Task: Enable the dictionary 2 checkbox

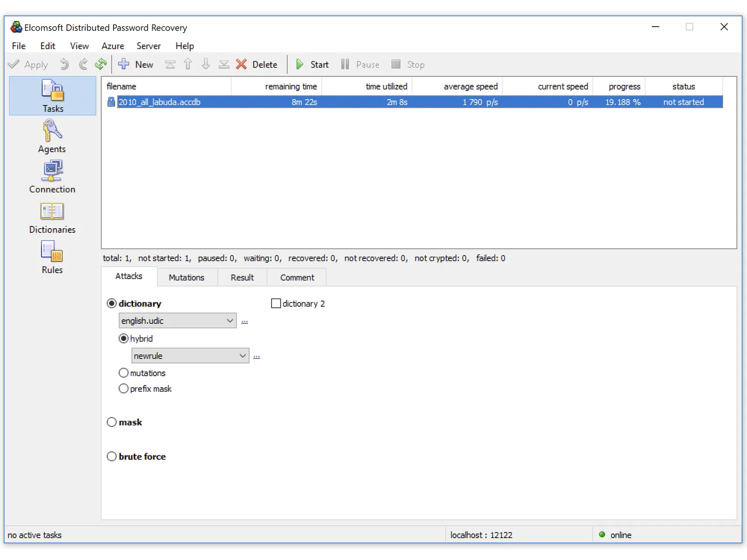Action: 276,303
